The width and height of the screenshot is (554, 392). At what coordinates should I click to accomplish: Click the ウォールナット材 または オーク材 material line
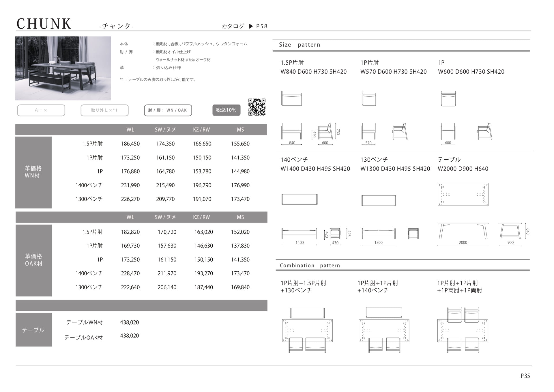tap(183, 60)
